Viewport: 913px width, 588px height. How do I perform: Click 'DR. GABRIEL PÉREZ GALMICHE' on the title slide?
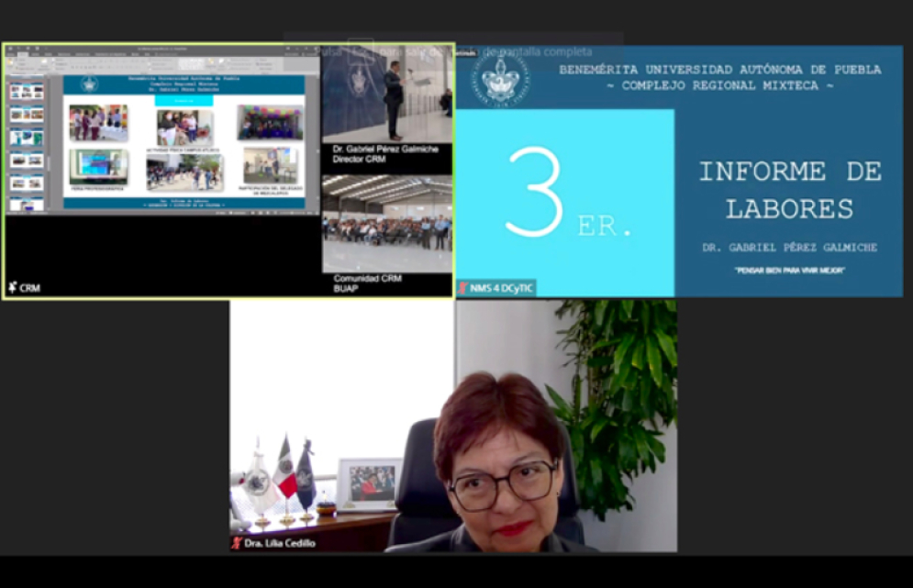tap(789, 248)
